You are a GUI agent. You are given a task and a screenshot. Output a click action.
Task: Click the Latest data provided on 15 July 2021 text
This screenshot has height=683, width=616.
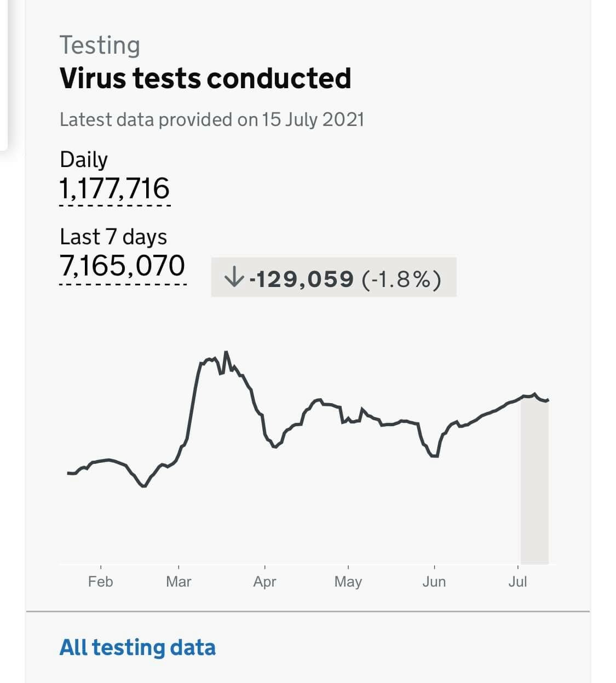[x=212, y=119]
